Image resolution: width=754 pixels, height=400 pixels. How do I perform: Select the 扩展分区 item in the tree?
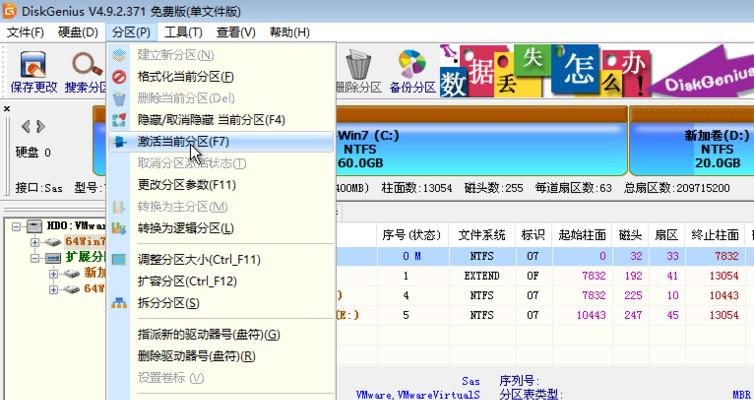pos(86,258)
